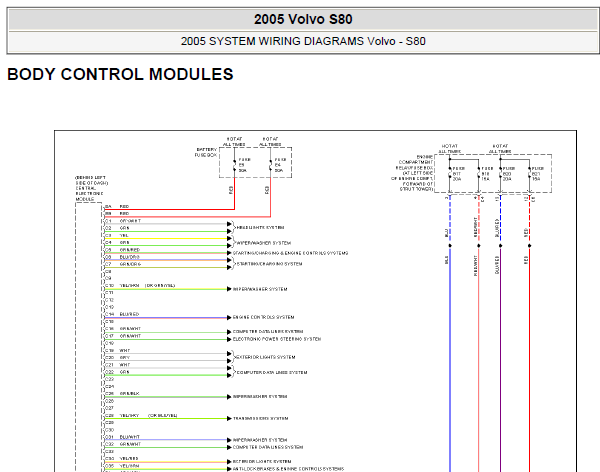The height and width of the screenshot is (472, 600).
Task: Click "WIPER/WASHER SYSTEM" label on the C10 line
Action: click(x=260, y=289)
